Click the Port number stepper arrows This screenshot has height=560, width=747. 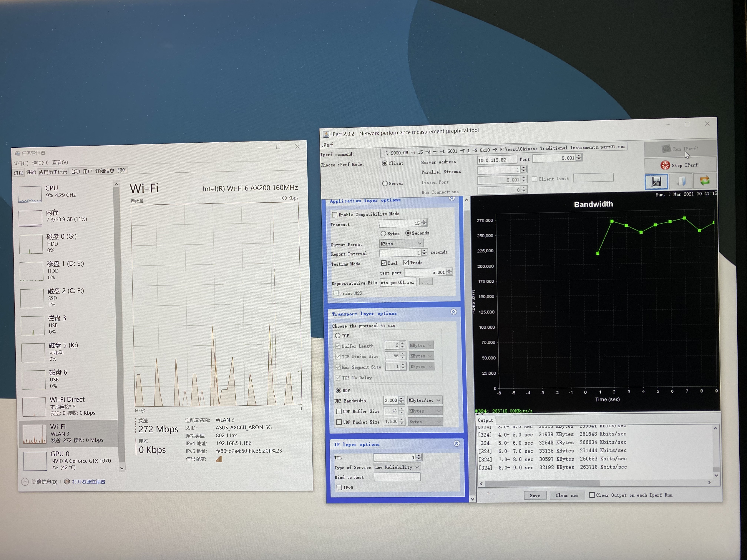pyautogui.click(x=579, y=157)
